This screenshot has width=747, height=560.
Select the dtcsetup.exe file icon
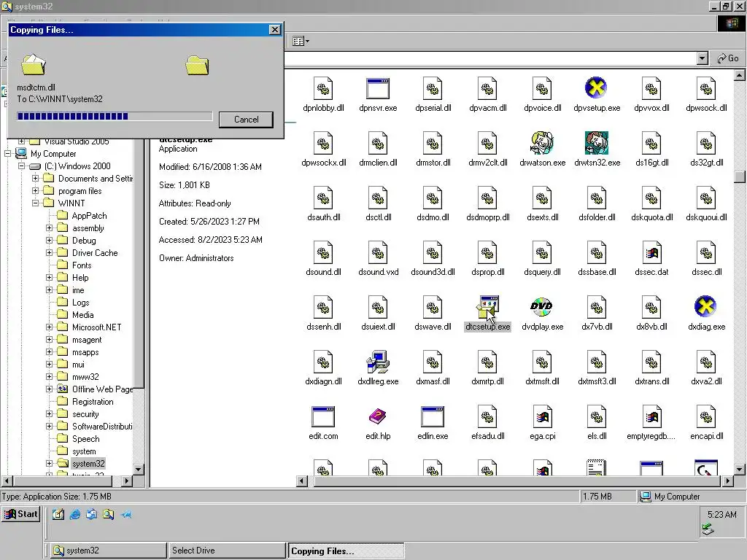click(x=487, y=307)
